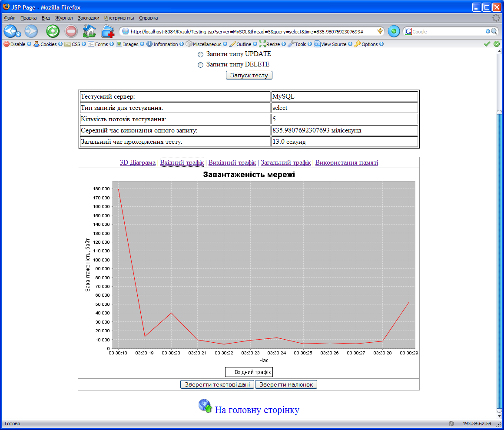Go to Home via house icon

tap(89, 31)
